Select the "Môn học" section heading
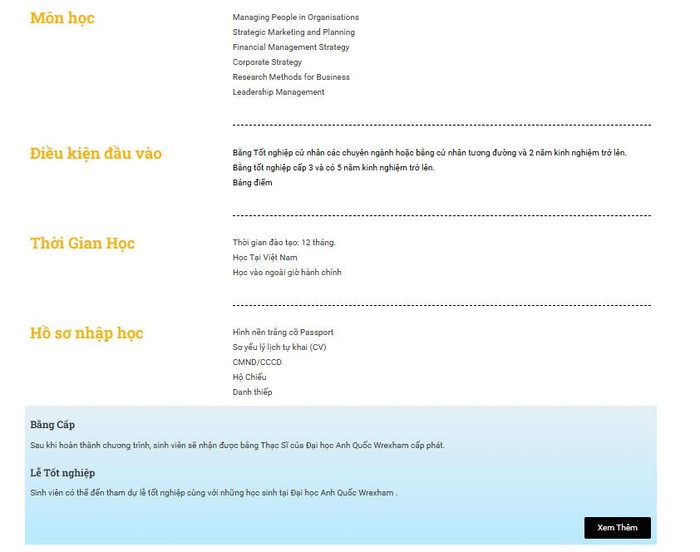This screenshot has height=552, width=700. (x=63, y=18)
